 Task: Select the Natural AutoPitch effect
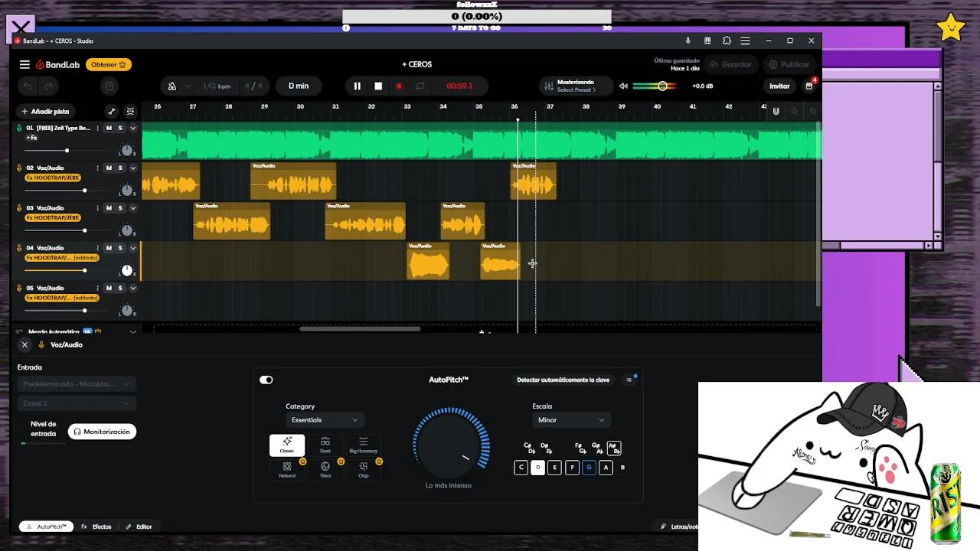pyautogui.click(x=287, y=469)
